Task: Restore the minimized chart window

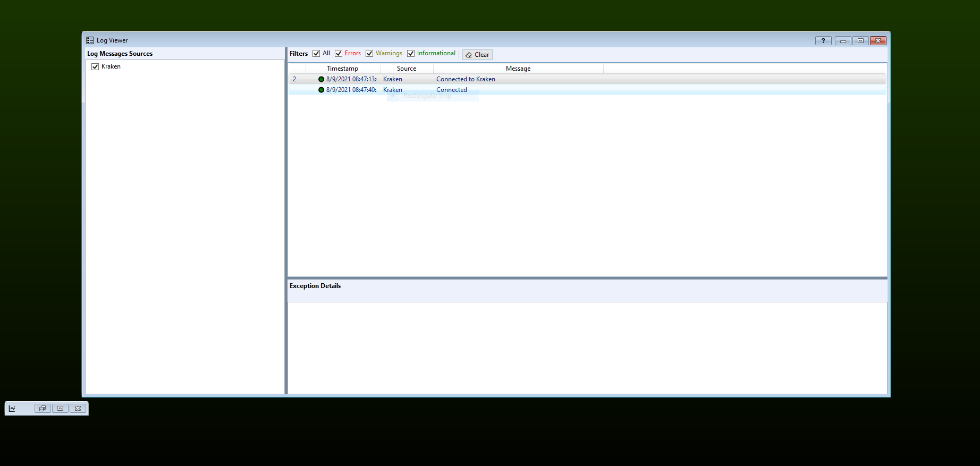Action: click(43, 409)
